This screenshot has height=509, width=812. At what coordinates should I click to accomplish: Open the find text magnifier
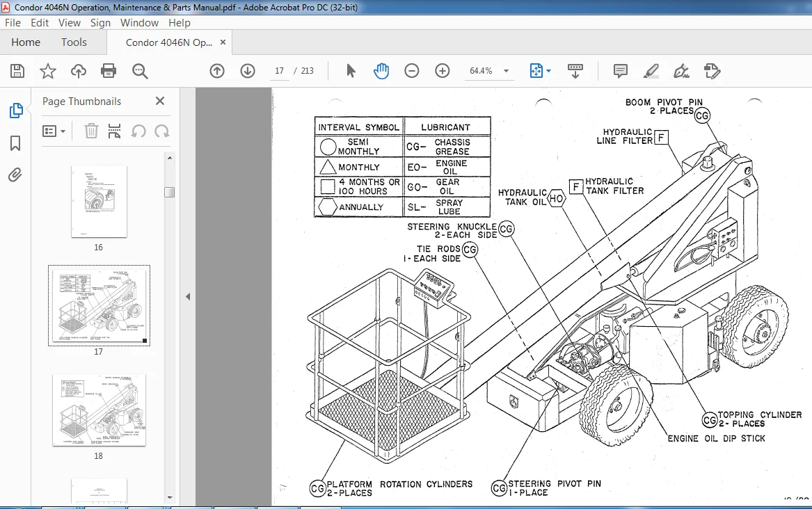[x=140, y=71]
